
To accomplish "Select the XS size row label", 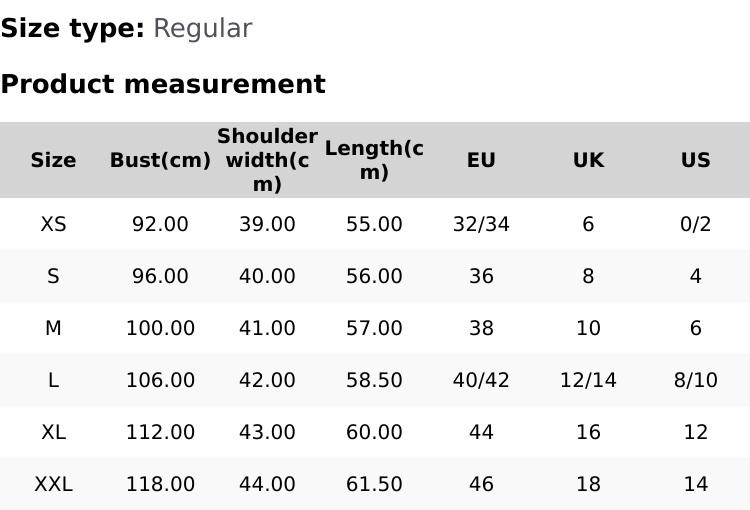I will click(53, 224).
